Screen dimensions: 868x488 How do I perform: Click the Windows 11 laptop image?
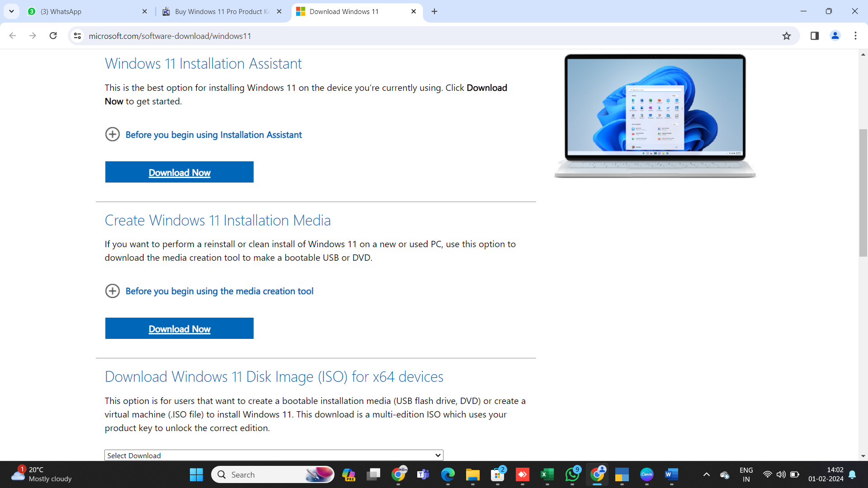tap(655, 116)
